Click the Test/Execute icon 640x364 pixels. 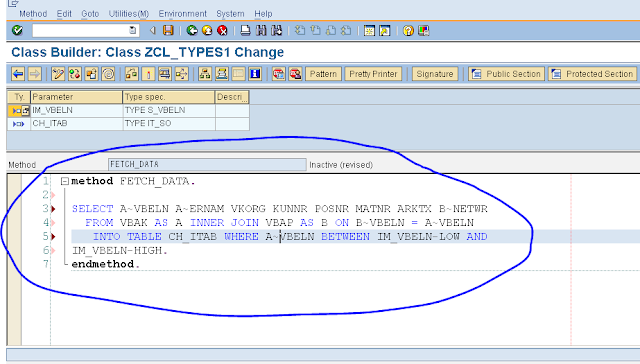pyautogui.click(x=165, y=74)
